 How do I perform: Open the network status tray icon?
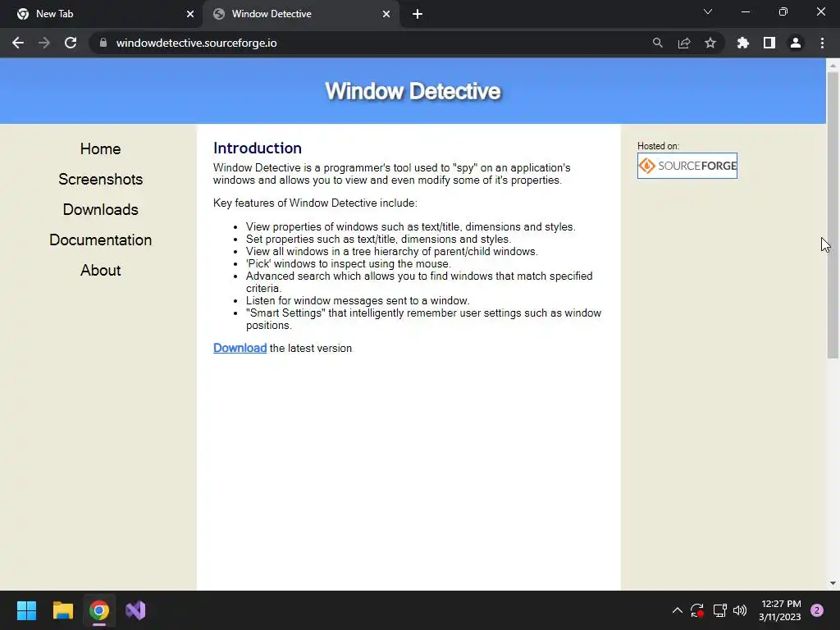(x=719, y=610)
